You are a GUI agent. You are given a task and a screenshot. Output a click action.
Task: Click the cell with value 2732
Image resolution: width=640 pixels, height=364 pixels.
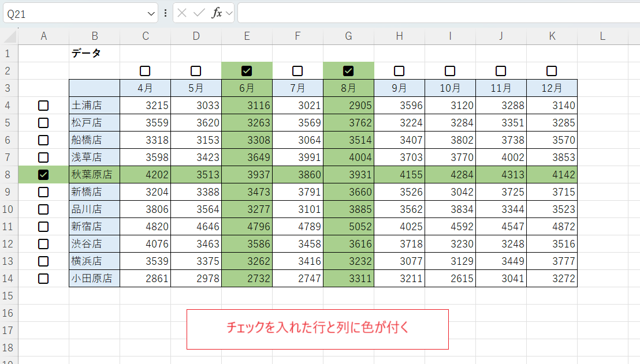click(247, 279)
